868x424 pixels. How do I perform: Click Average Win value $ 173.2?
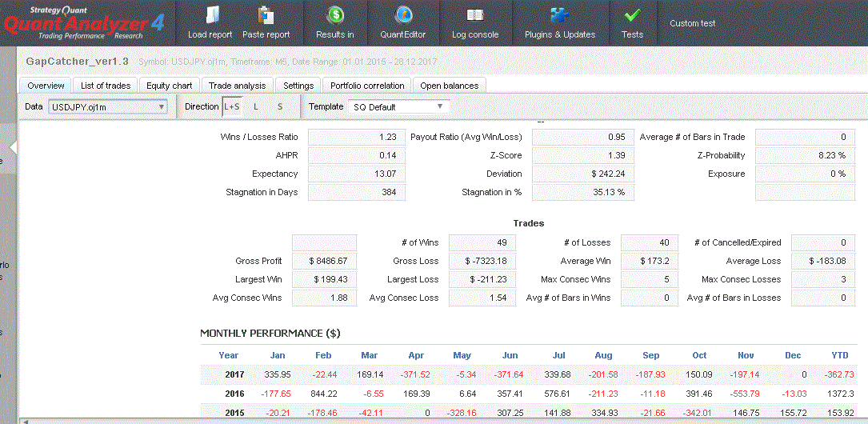[x=648, y=261]
